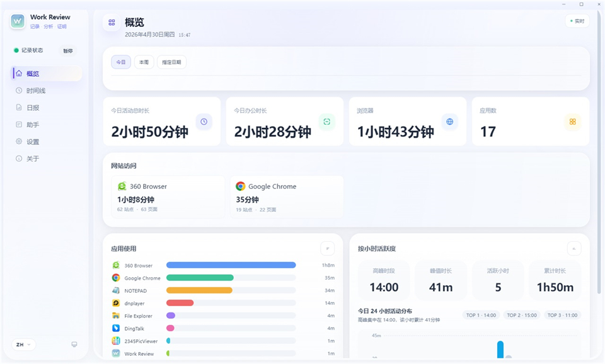Click the 34m duration for NOTEPAD
Image resolution: width=605 pixels, height=364 pixels.
(330, 290)
